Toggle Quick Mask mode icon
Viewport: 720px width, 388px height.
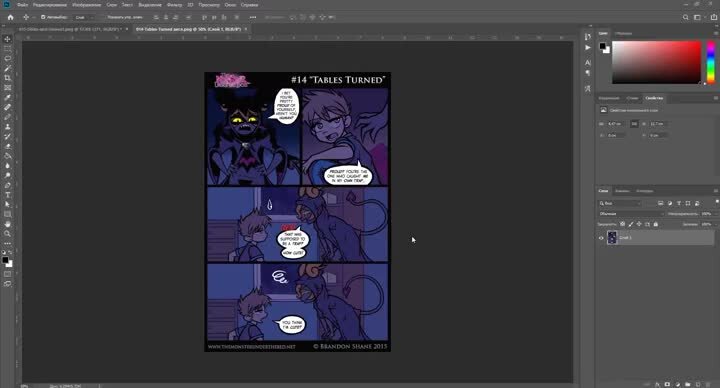(7, 274)
